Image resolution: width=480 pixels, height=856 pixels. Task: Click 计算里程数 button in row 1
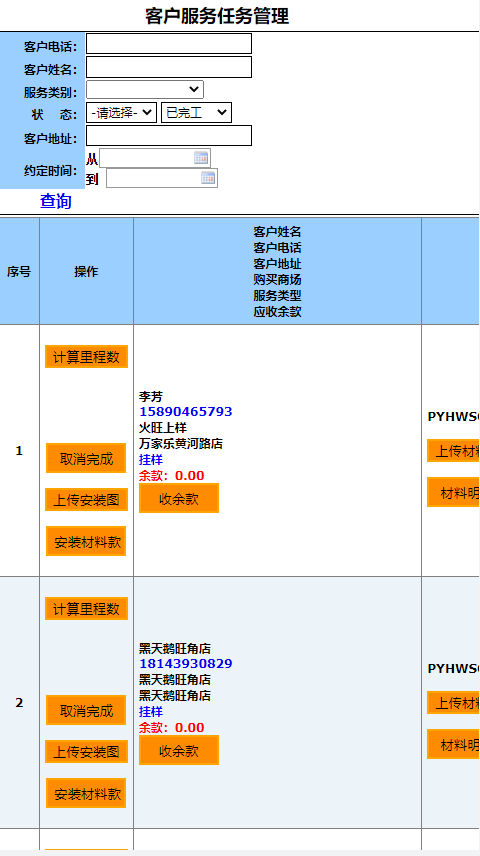86,356
